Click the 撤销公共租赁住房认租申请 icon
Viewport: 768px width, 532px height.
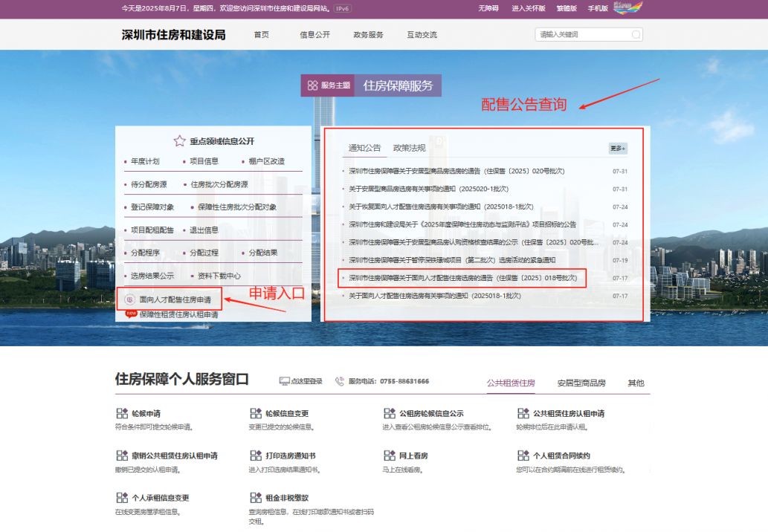point(122,455)
